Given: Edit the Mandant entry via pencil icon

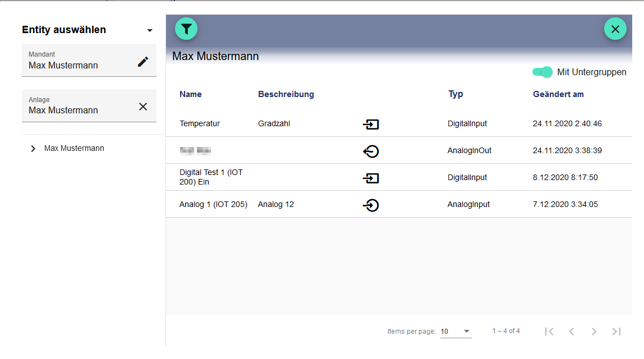Looking at the screenshot, I should pos(144,62).
